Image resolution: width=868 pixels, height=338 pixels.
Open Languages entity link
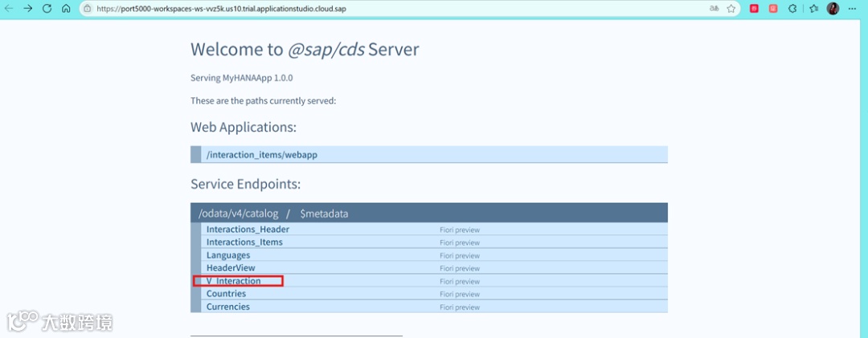[228, 255]
